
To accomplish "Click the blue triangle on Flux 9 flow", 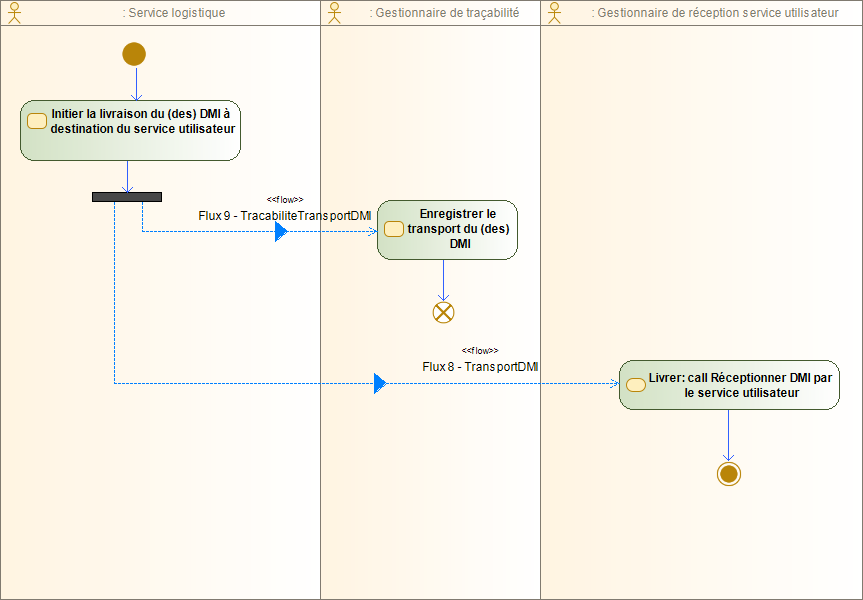I will pos(281,230).
